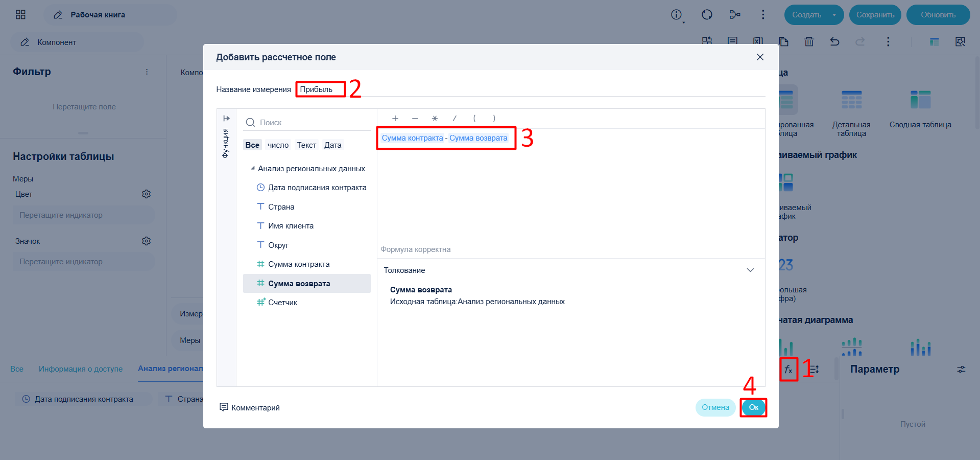This screenshot has width=980, height=460.
Task: Filter fields by Дата type
Action: (x=332, y=145)
